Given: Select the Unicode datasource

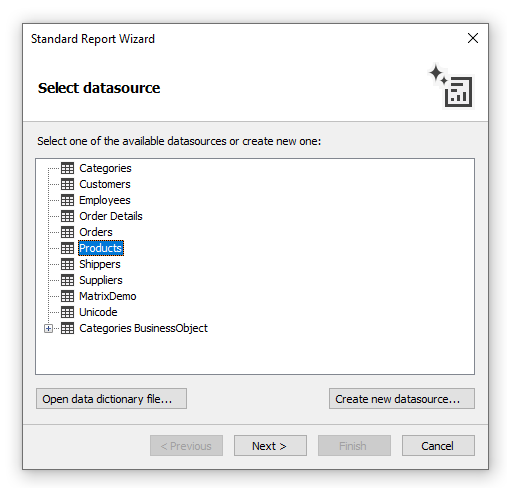Looking at the screenshot, I should (x=98, y=312).
